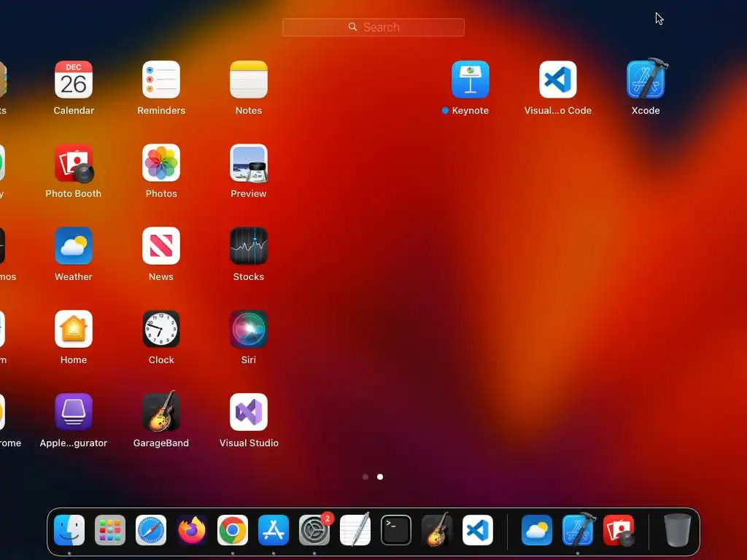Open the Notes app icon

coord(249,79)
